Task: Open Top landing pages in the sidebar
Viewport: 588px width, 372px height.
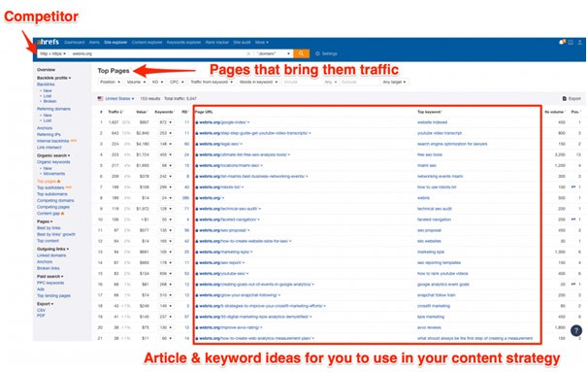Action: coord(53,295)
